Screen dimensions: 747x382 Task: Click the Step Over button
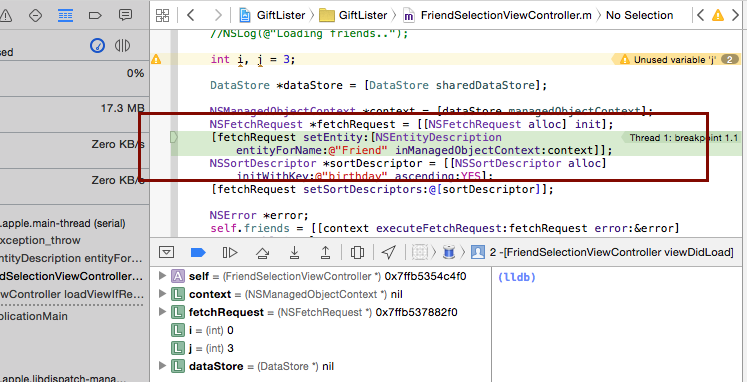pos(262,252)
